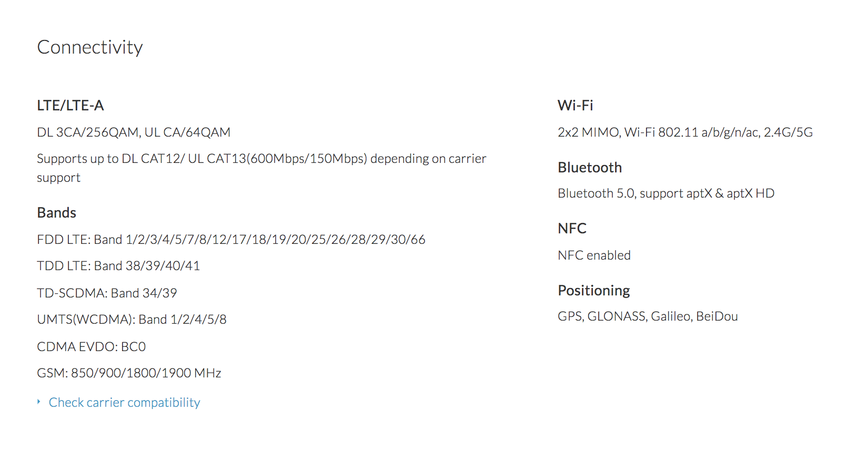
Task: Click the TD-SCDMA Band 34/39 line
Action: (x=107, y=293)
